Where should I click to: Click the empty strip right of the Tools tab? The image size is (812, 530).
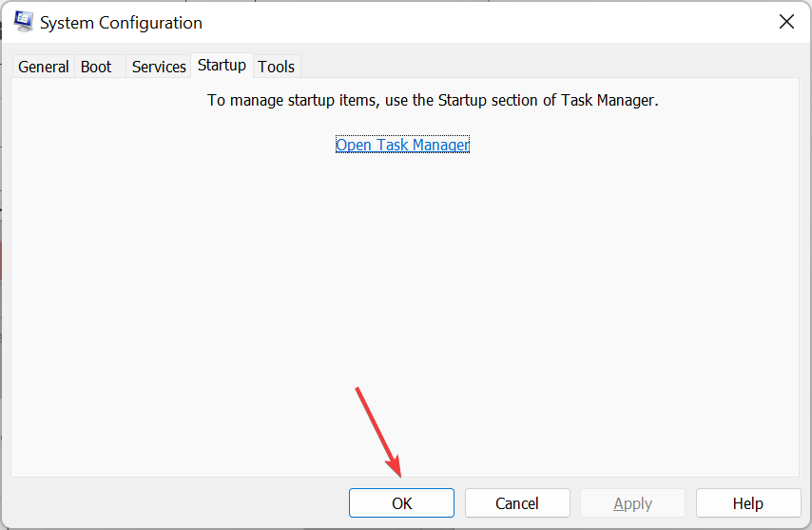[549, 67]
